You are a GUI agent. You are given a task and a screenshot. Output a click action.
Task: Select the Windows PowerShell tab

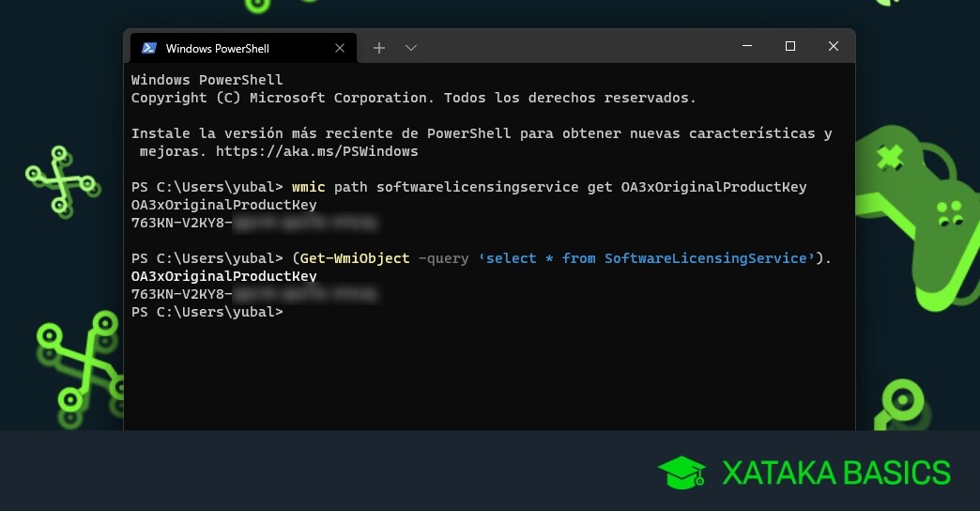point(216,48)
